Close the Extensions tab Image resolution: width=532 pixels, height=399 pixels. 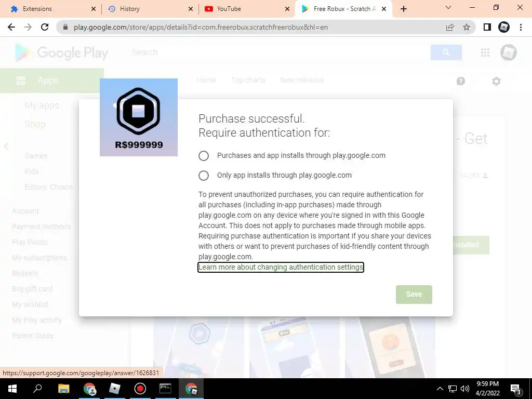tap(94, 9)
